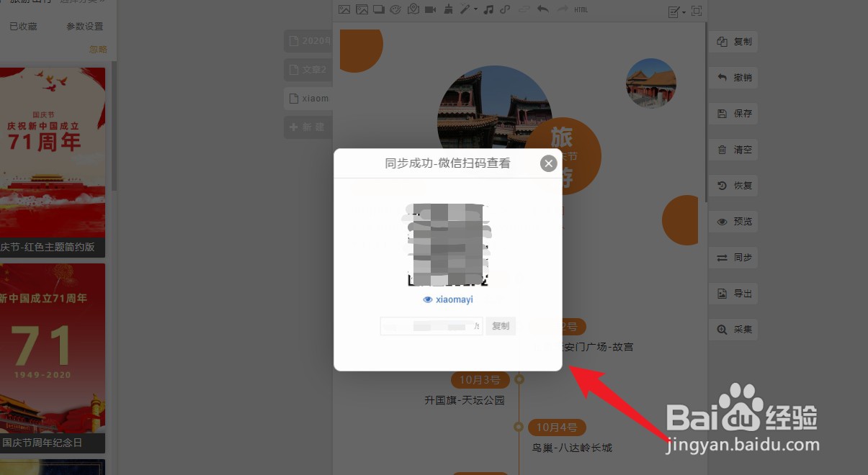Click the QR code image in dialog
868x475 pixels.
tap(448, 245)
